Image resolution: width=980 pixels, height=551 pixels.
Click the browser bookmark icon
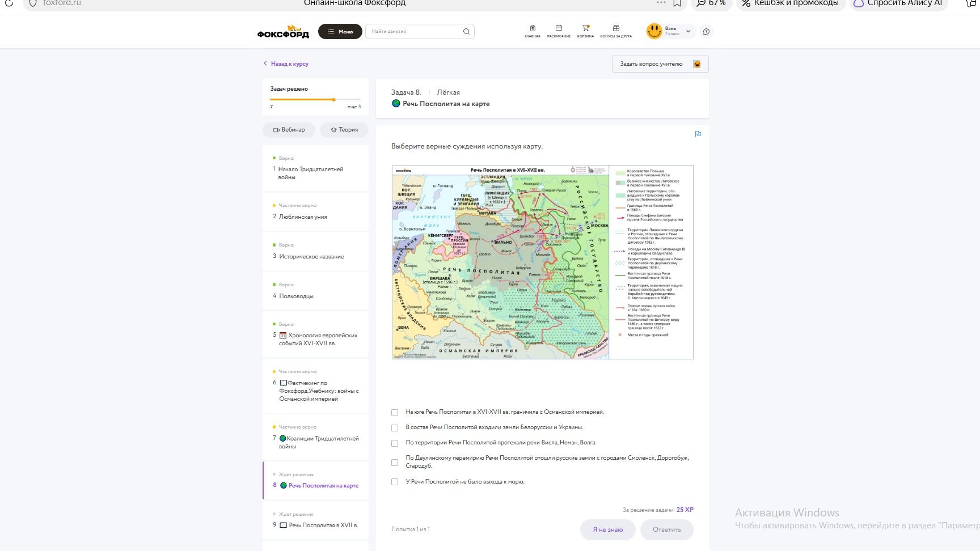click(677, 3)
